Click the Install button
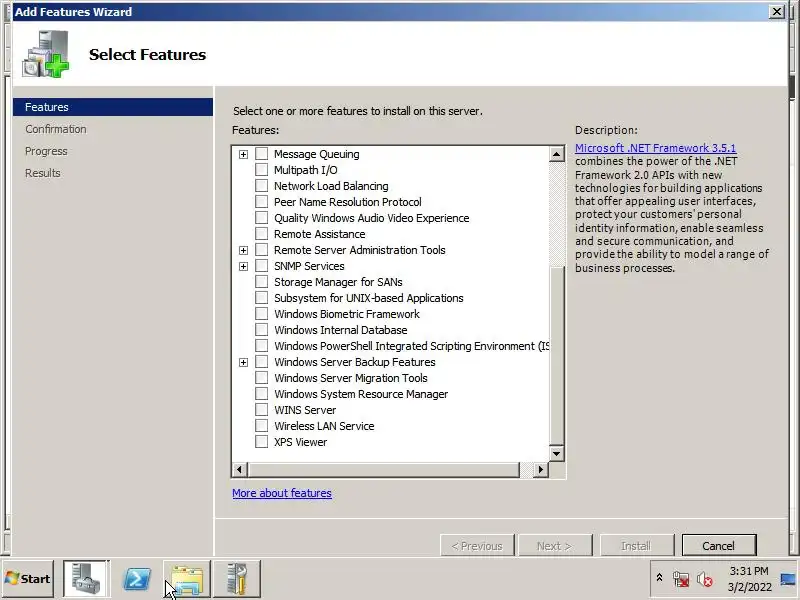This screenshot has height=600, width=800. pyautogui.click(x=637, y=545)
